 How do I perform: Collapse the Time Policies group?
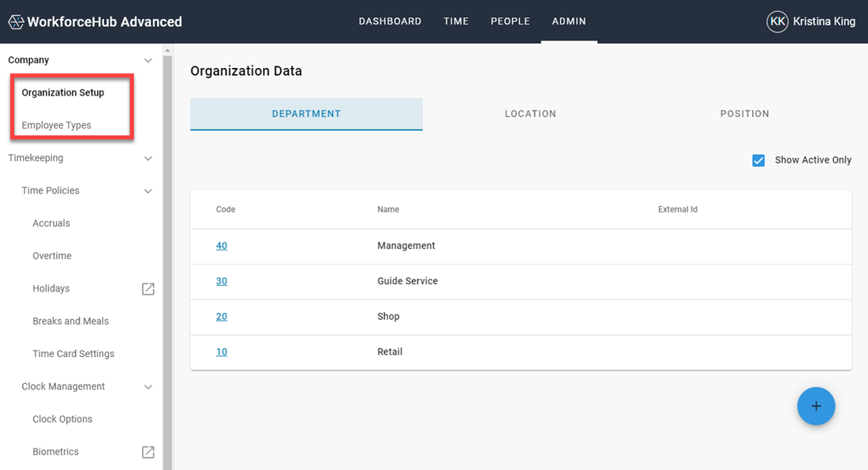coord(148,190)
